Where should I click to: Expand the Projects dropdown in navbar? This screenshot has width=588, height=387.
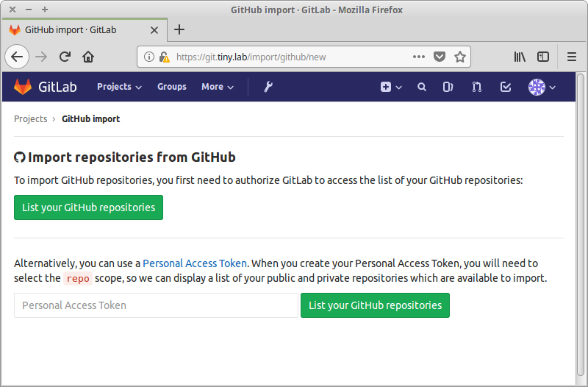pyautogui.click(x=119, y=87)
